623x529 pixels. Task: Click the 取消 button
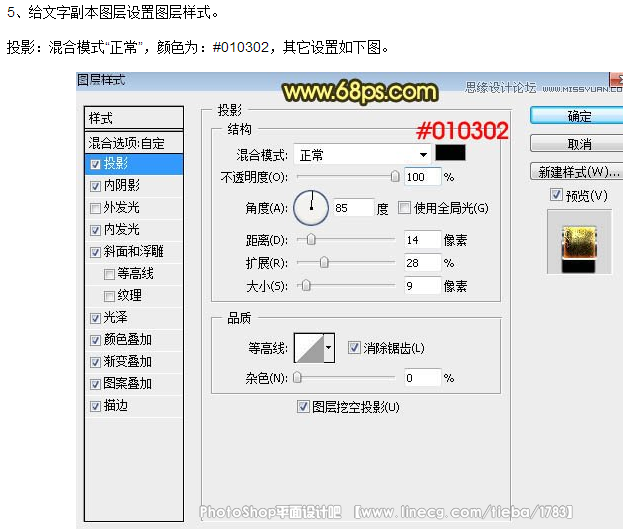[x=578, y=144]
